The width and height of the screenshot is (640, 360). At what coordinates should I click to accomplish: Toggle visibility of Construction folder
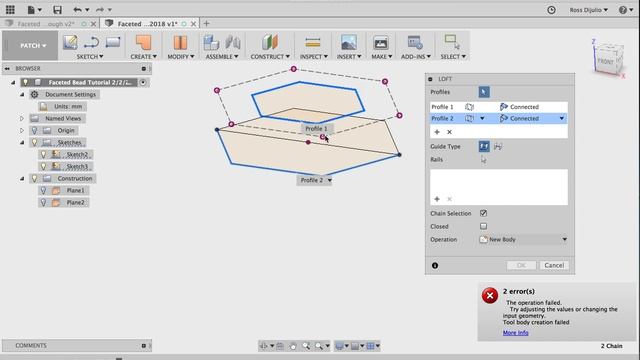35,178
